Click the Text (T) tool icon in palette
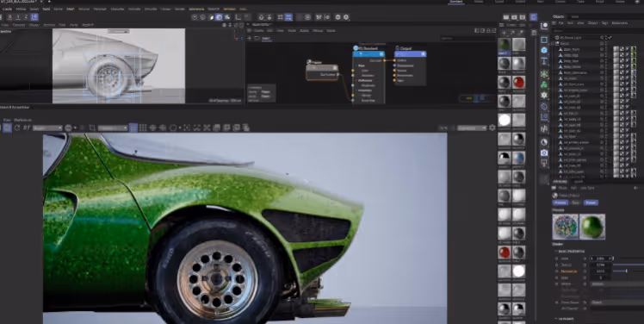The width and height of the screenshot is (644, 324). coord(544,61)
